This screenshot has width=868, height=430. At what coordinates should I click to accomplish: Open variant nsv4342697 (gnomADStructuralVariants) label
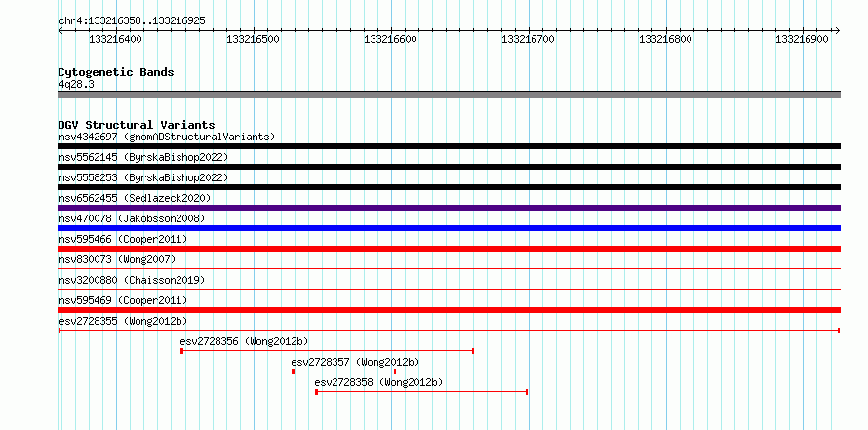click(167, 137)
